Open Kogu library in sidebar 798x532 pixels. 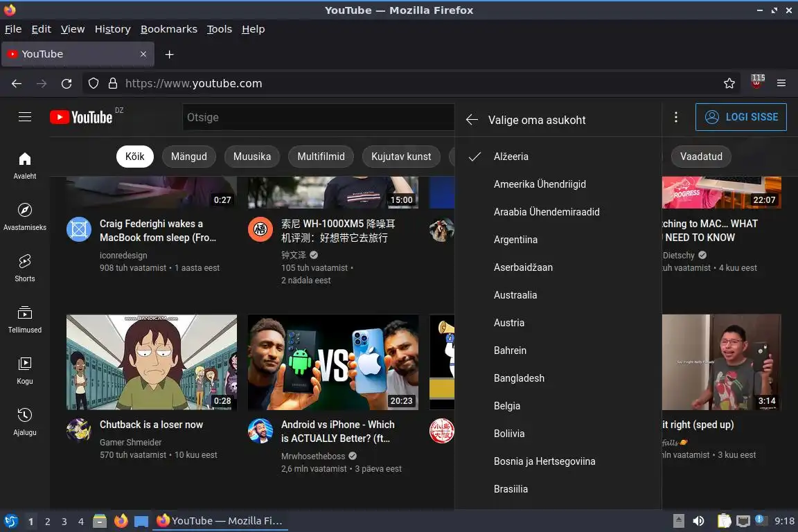24,371
